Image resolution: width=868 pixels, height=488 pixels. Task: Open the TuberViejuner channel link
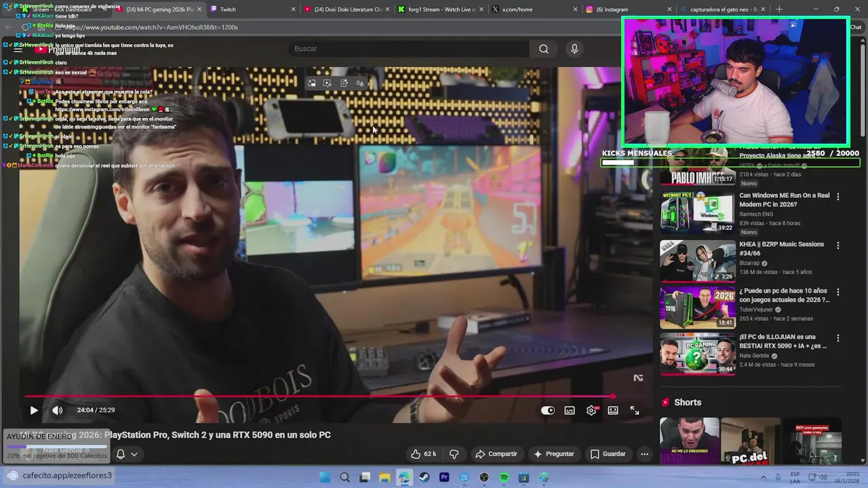tap(757, 310)
